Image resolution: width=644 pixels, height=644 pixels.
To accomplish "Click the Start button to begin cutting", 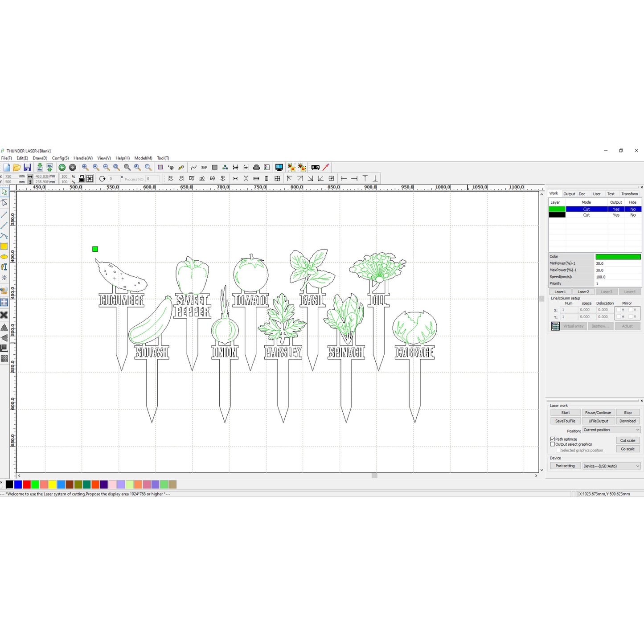I will [x=565, y=412].
